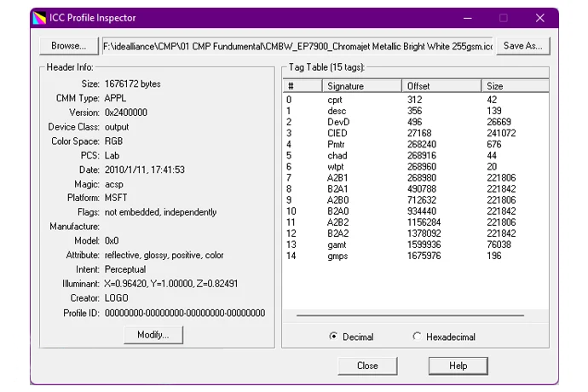Select the B2A0 tag row

click(x=416, y=211)
